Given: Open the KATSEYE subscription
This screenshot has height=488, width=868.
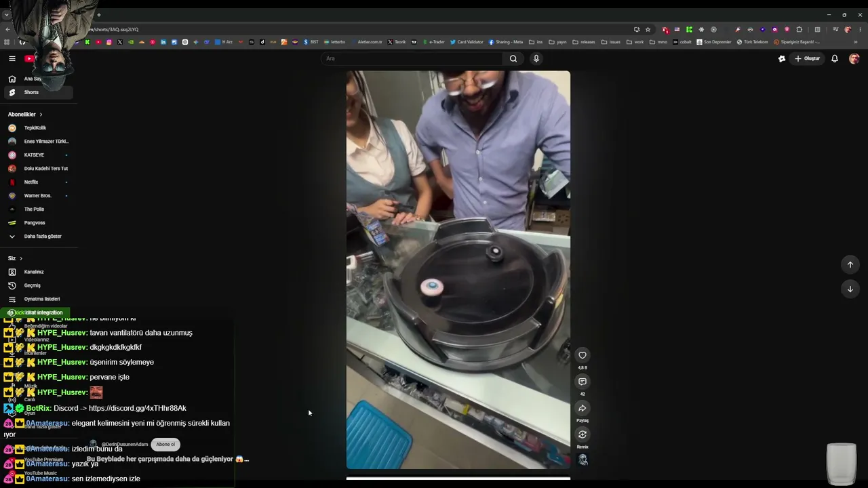Looking at the screenshot, I should point(39,155).
